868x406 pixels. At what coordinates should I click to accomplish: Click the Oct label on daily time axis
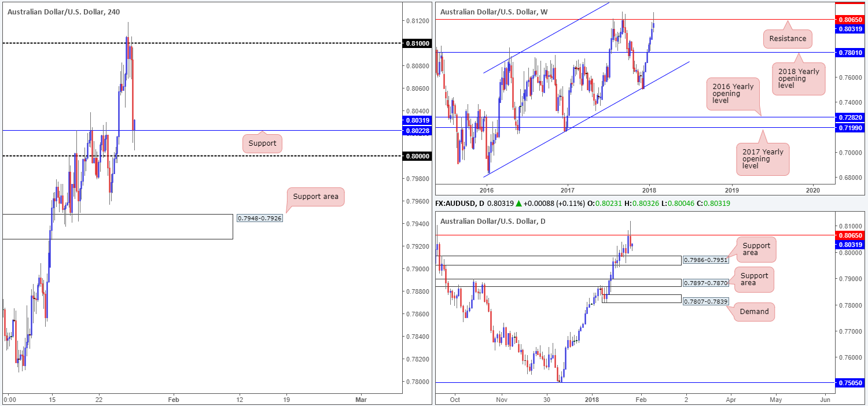(x=455, y=400)
